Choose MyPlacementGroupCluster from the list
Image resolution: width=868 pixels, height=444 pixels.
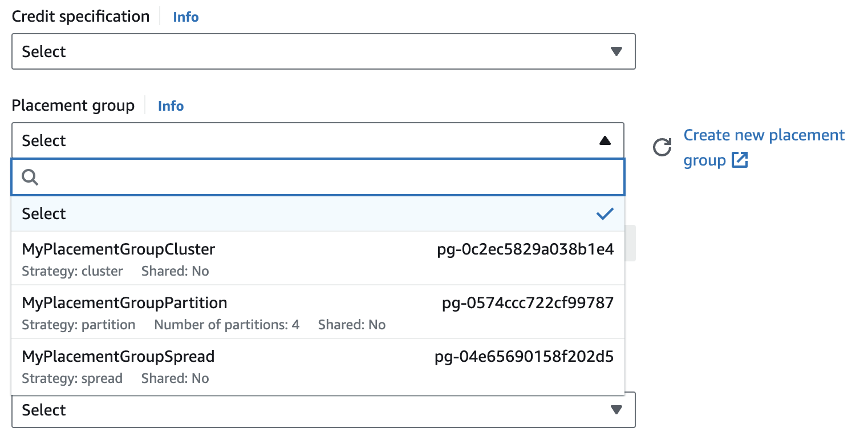click(x=119, y=249)
